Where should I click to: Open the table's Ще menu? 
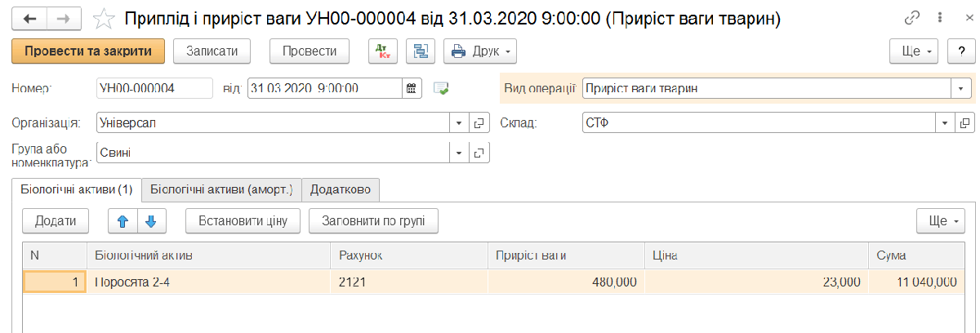point(941,220)
